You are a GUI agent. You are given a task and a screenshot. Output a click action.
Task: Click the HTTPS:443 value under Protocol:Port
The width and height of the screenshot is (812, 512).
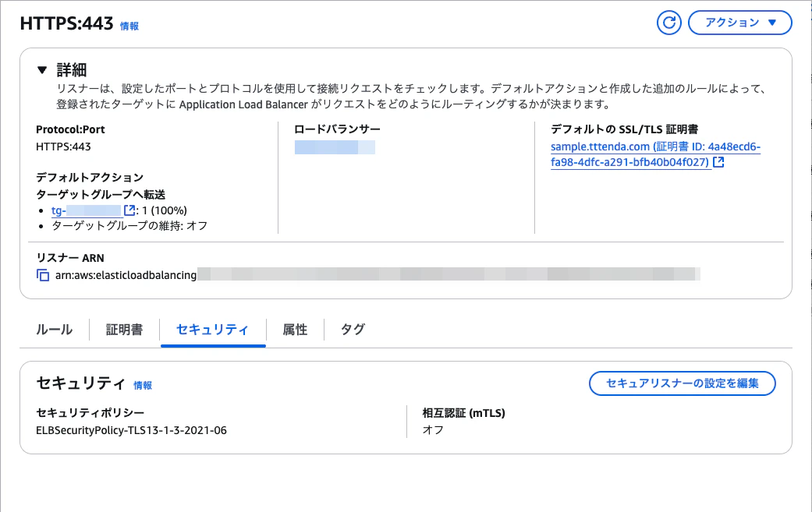(63, 147)
